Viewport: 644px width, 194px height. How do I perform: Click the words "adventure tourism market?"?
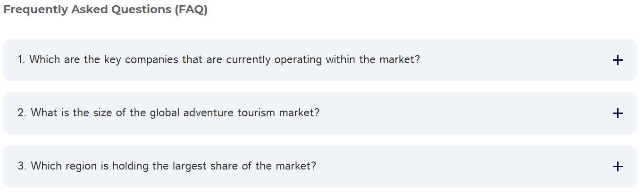click(x=251, y=113)
